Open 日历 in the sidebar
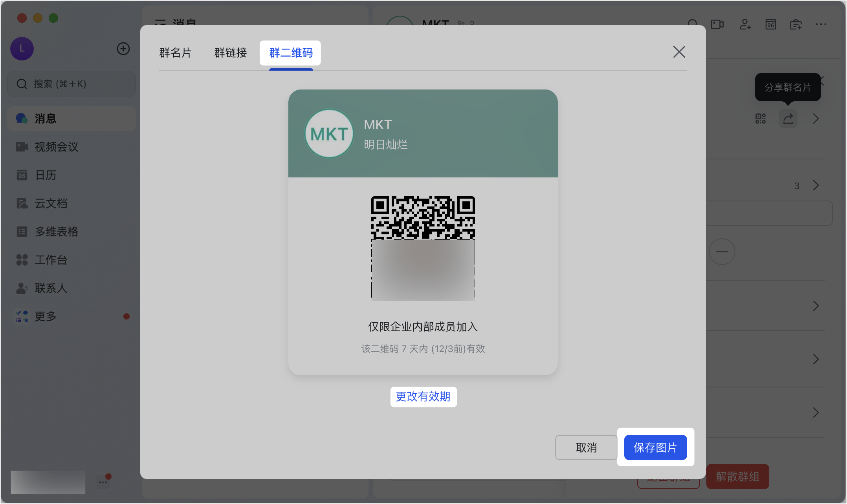 71,175
